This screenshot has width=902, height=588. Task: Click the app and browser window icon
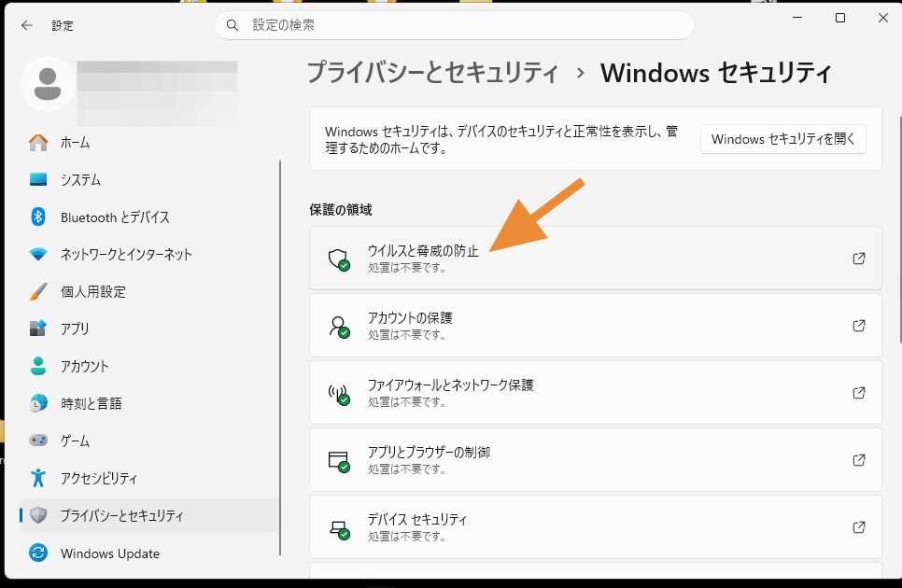pyautogui.click(x=339, y=461)
